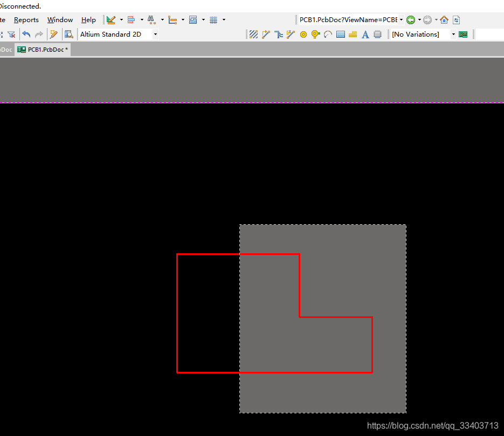The width and height of the screenshot is (504, 436).
Task: Expand the find selections dropdown arrow
Action: click(162, 20)
